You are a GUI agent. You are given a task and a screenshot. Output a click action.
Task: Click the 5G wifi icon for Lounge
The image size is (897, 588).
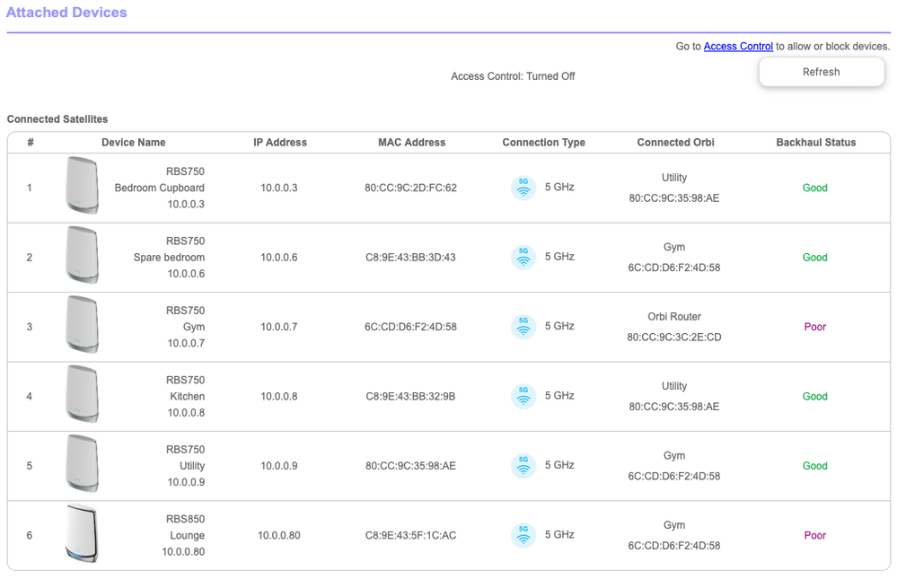point(523,535)
